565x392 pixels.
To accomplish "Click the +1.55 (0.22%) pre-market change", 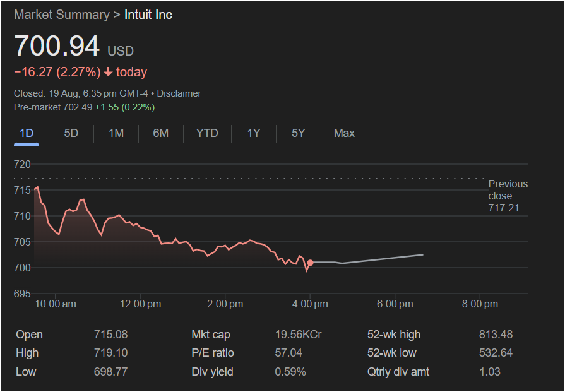I will click(x=124, y=107).
